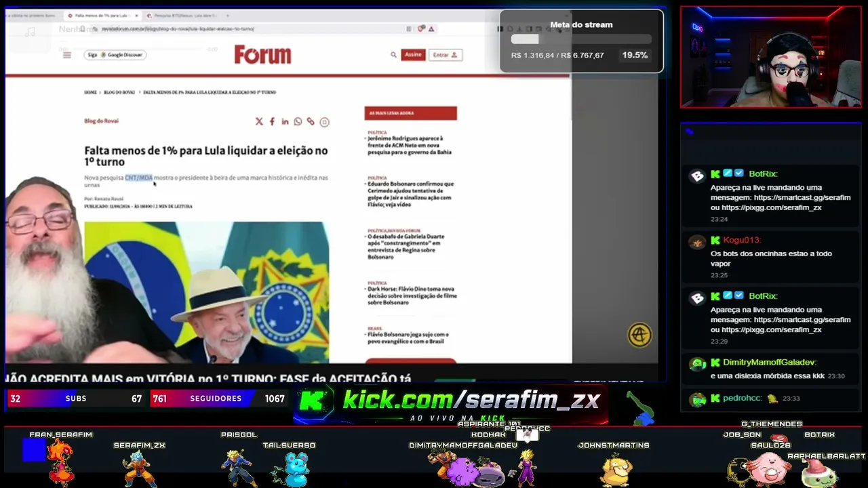This screenshot has height=488, width=868.
Task: Click the Lula article photo
Action: (207, 292)
